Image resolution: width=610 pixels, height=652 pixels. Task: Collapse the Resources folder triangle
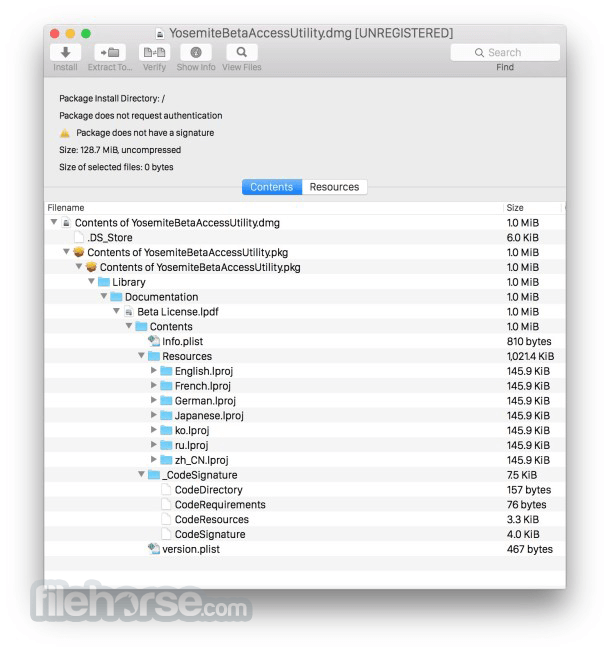coord(141,356)
